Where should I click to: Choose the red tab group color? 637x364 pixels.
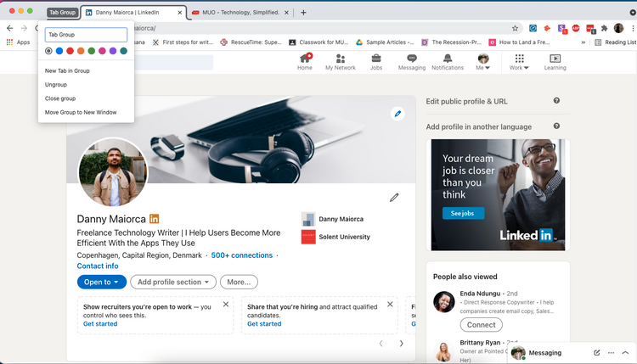(70, 51)
